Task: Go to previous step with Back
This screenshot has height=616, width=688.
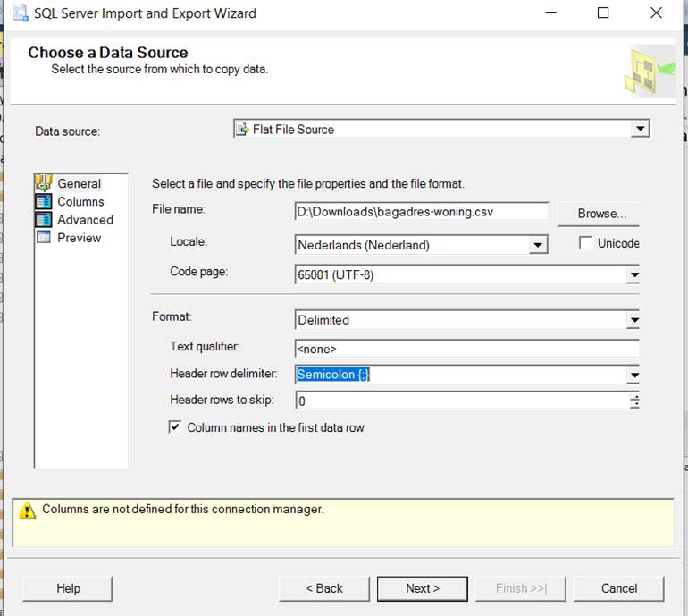Action: tap(324, 588)
